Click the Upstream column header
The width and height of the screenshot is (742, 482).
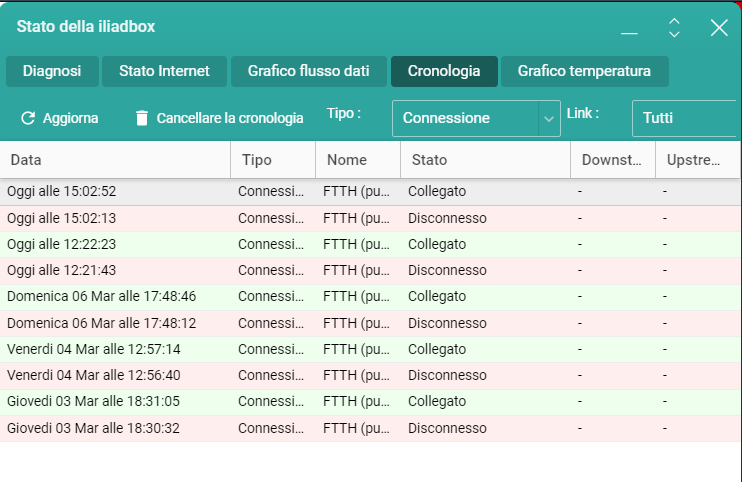click(x=698, y=160)
